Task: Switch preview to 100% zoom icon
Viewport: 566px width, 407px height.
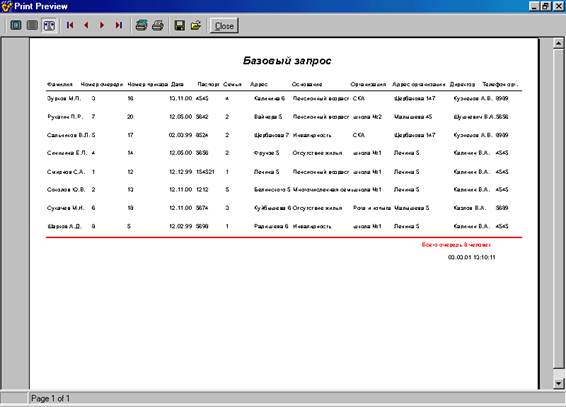Action: click(32, 25)
